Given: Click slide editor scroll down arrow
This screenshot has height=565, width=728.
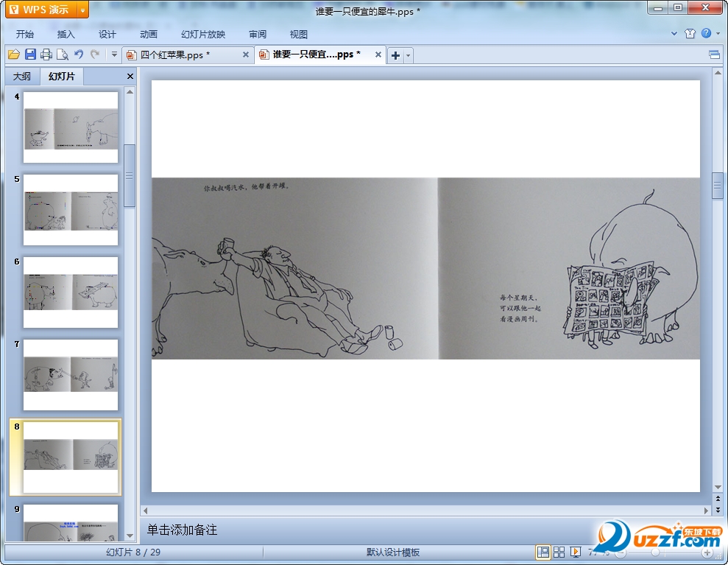Looking at the screenshot, I should pyautogui.click(x=718, y=487).
